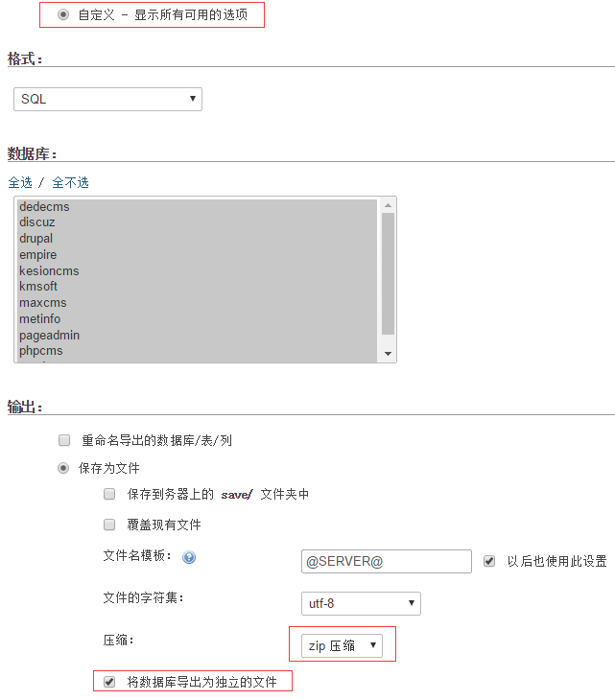Click the database list scroll up arrow
Screen dimensions: 615x700
coord(389,205)
